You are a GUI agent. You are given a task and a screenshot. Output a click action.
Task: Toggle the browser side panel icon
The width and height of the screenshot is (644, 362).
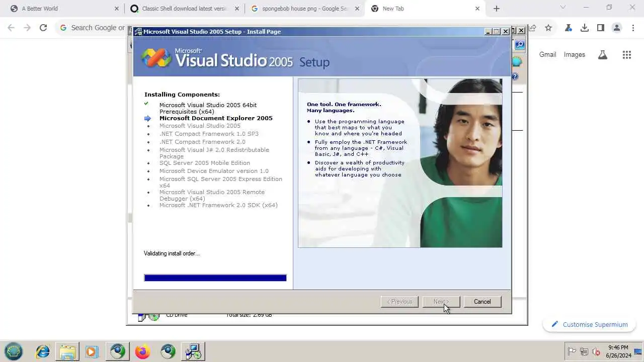[601, 28]
